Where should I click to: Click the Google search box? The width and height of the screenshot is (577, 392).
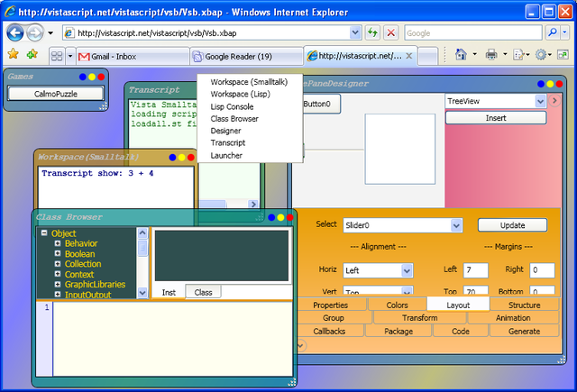tap(472, 33)
